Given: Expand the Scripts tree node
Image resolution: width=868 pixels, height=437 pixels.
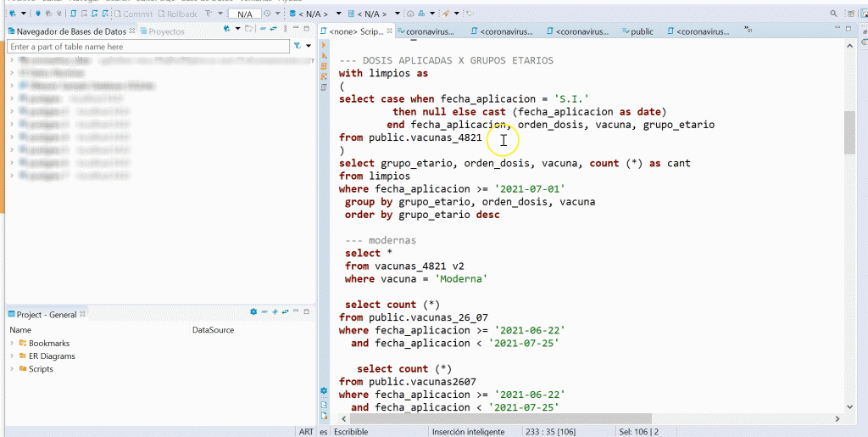Looking at the screenshot, I should pos(12,368).
